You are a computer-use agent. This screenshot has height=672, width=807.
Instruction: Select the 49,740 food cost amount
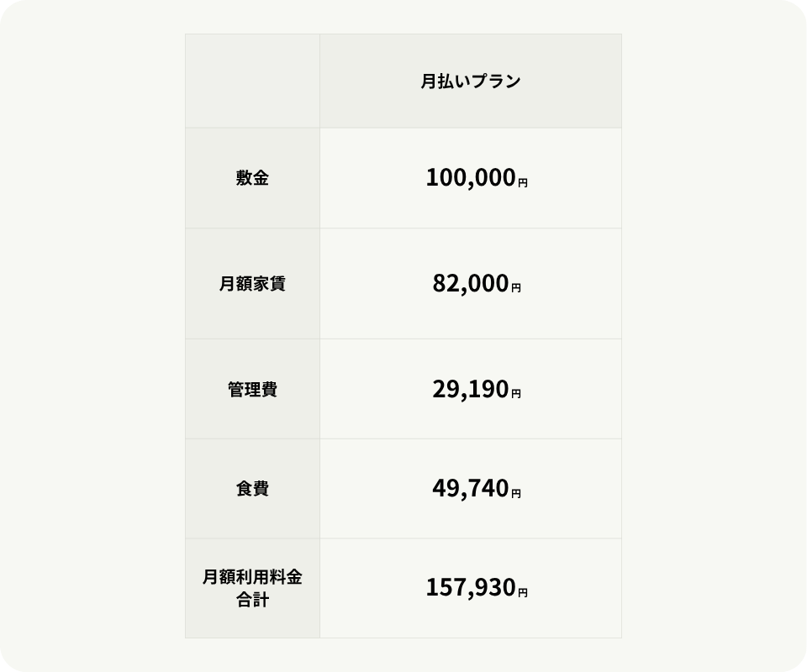point(470,489)
